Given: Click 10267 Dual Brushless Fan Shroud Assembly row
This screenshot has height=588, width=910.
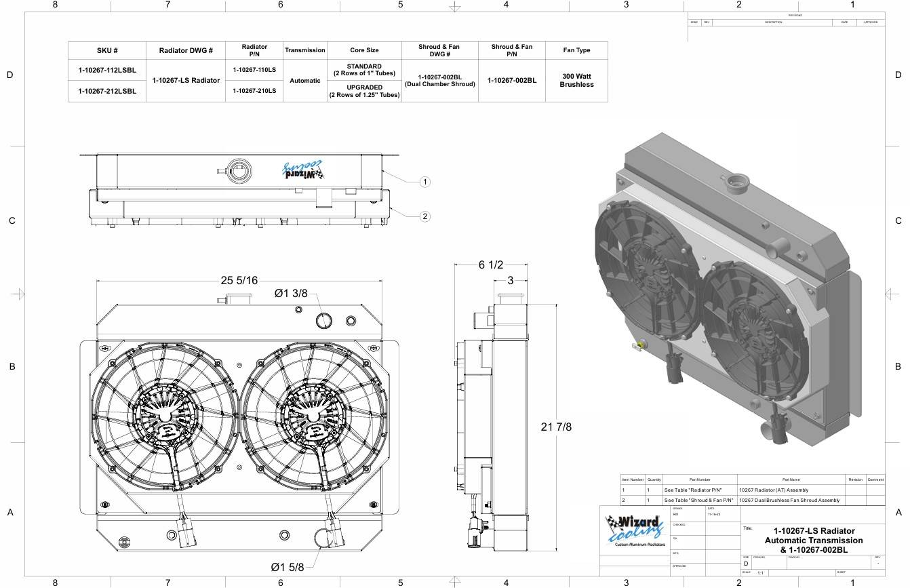Looking at the screenshot, I should tap(789, 500).
